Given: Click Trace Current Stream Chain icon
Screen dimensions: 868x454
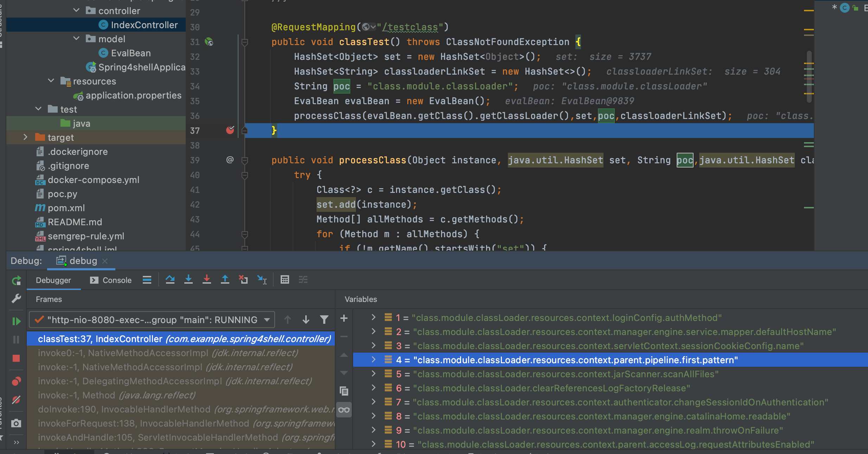Looking at the screenshot, I should [x=303, y=280].
